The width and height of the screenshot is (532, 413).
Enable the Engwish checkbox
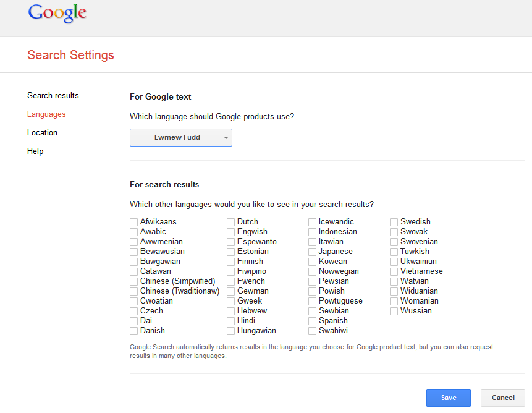231,232
